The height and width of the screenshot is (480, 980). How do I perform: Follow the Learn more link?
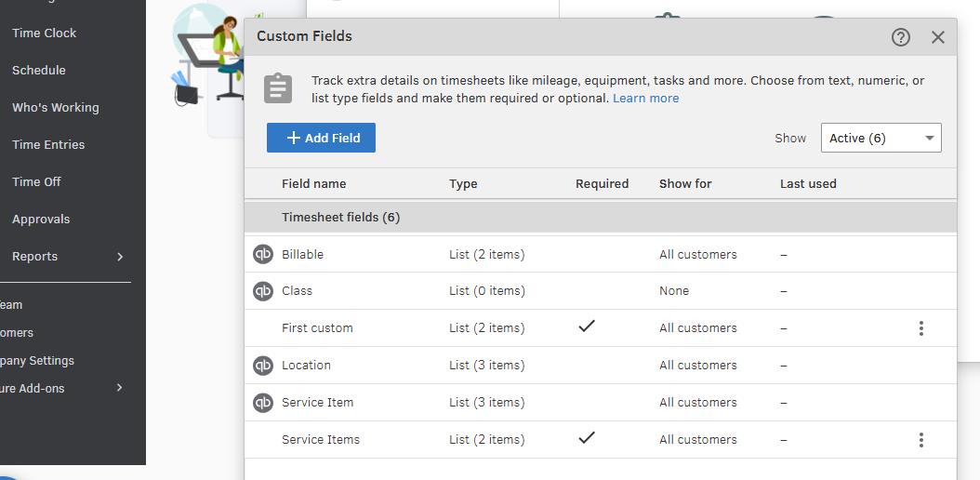[645, 99]
